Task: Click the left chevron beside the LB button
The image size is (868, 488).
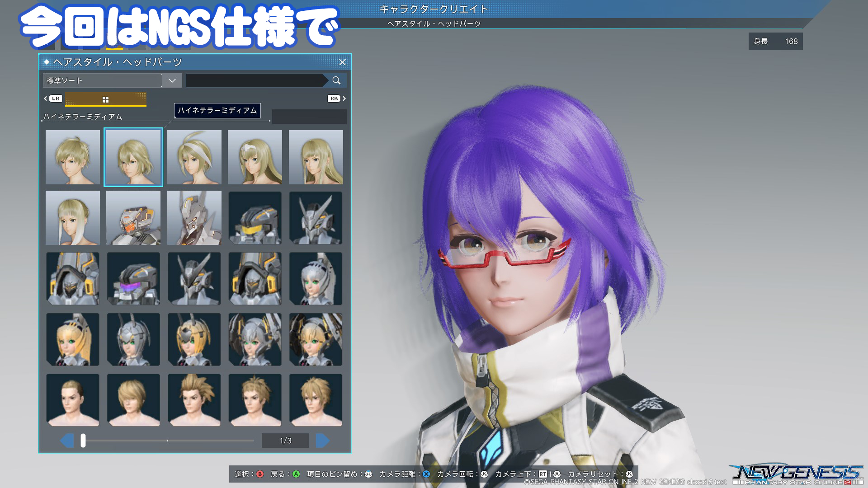Action: click(x=45, y=99)
